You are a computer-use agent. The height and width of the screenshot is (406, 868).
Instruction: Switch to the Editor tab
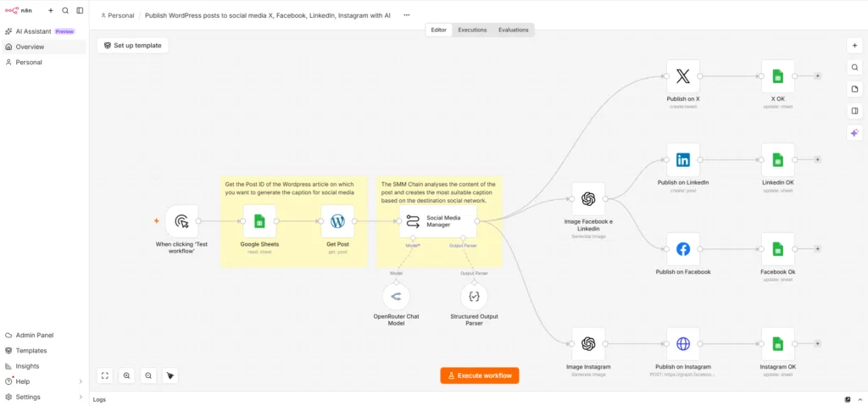[439, 30]
